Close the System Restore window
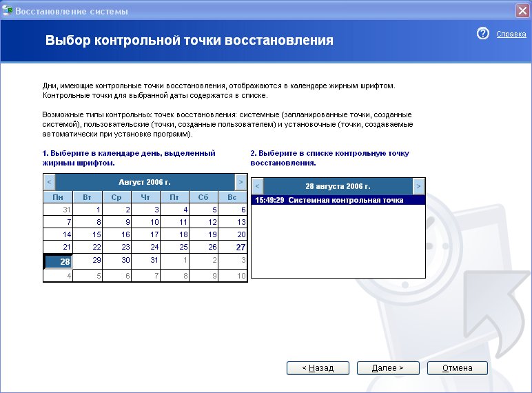532x393 pixels. [x=522, y=10]
